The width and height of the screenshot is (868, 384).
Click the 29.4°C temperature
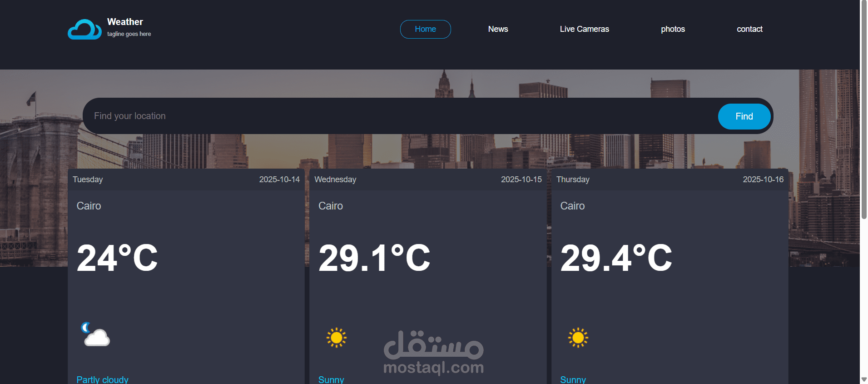point(616,258)
